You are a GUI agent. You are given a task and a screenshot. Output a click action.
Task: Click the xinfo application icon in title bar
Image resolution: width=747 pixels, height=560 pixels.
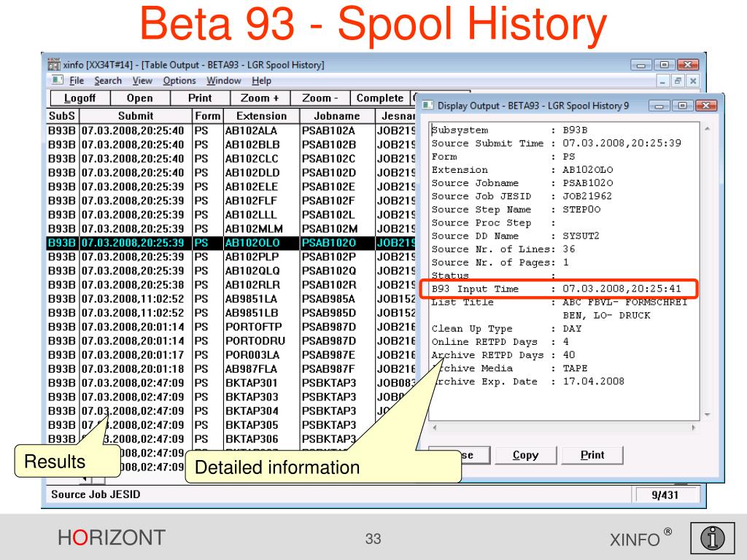(53, 64)
